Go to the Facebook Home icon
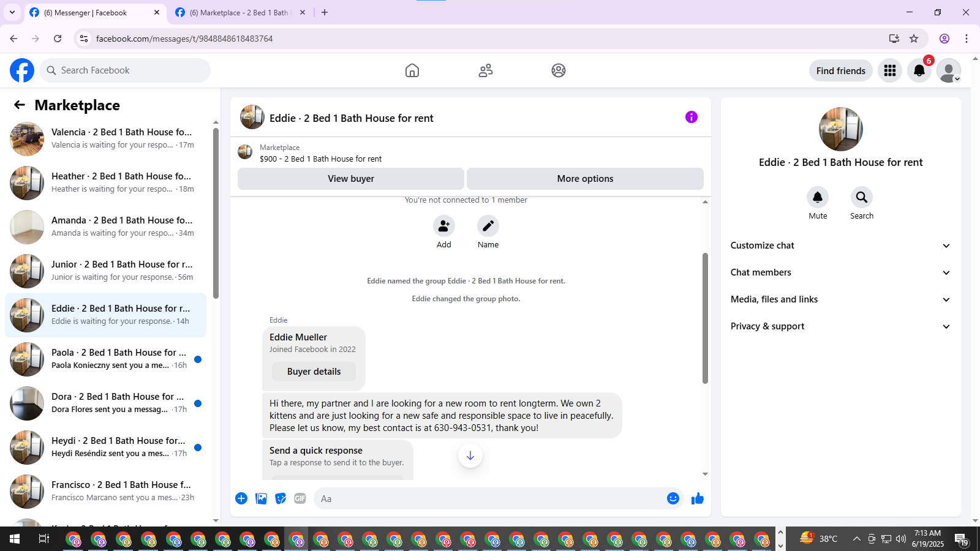Screen dimensions: 980x551 point(412,70)
